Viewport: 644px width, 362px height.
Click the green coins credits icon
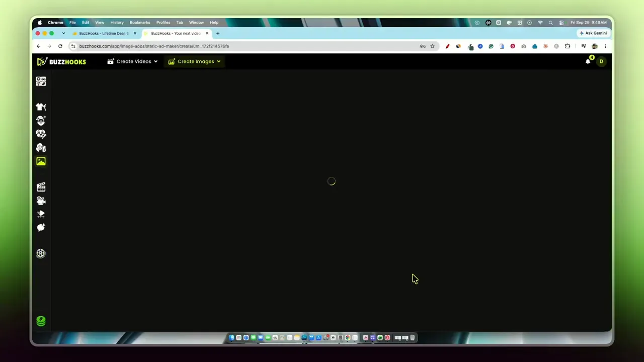pyautogui.click(x=41, y=321)
